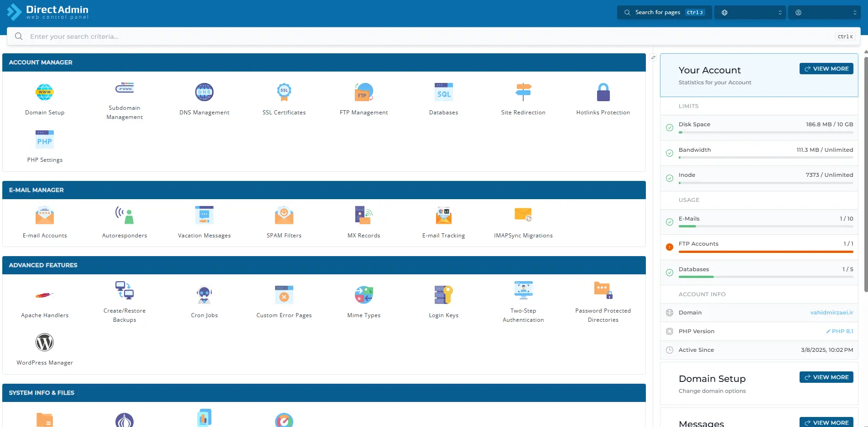Click the Search for pages box
The image size is (868, 427).
point(664,12)
